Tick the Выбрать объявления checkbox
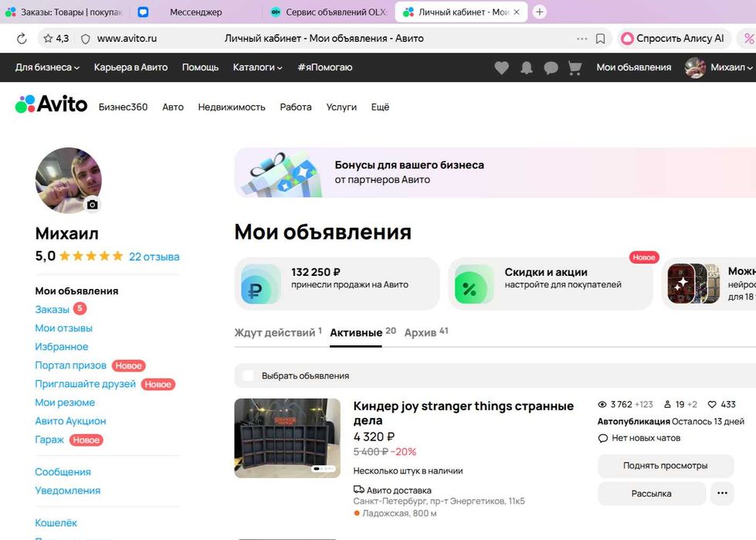The height and width of the screenshot is (540, 756). [249, 375]
